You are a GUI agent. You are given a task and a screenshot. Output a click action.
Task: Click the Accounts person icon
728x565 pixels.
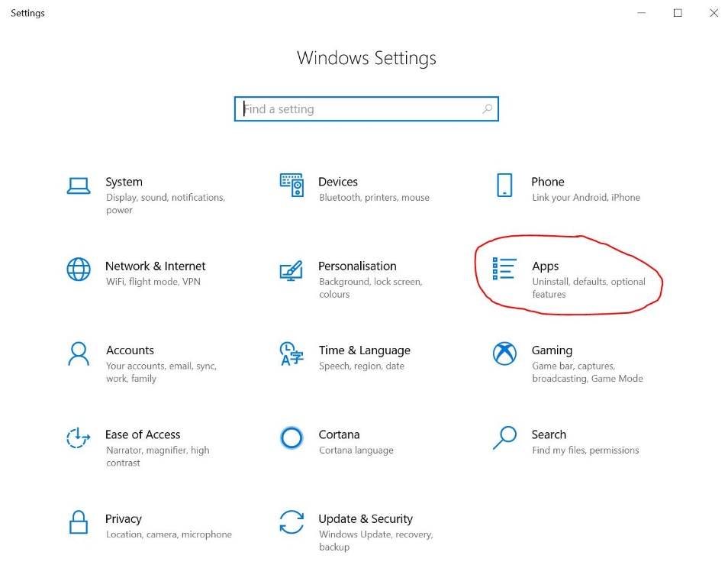pos(79,354)
